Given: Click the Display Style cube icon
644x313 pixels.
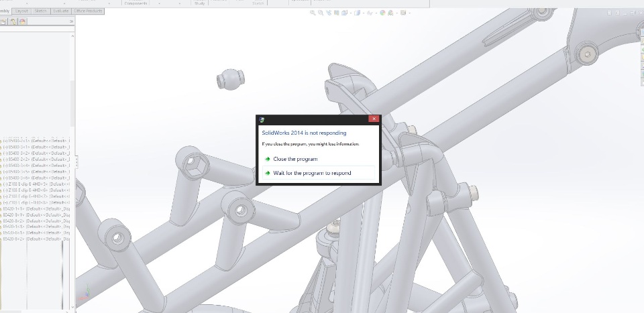Looking at the screenshot, I should coord(358,13).
